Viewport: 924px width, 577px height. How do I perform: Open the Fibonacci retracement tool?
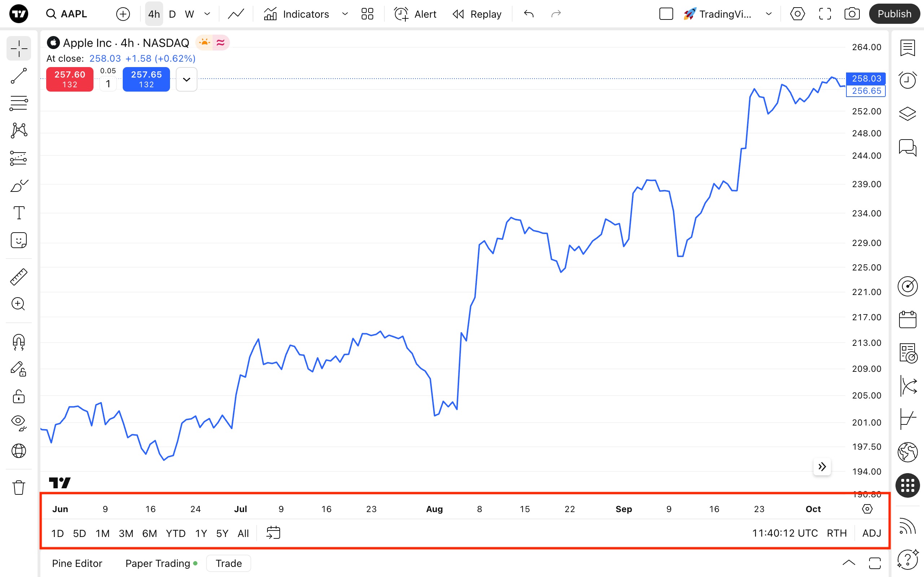pos(18,103)
